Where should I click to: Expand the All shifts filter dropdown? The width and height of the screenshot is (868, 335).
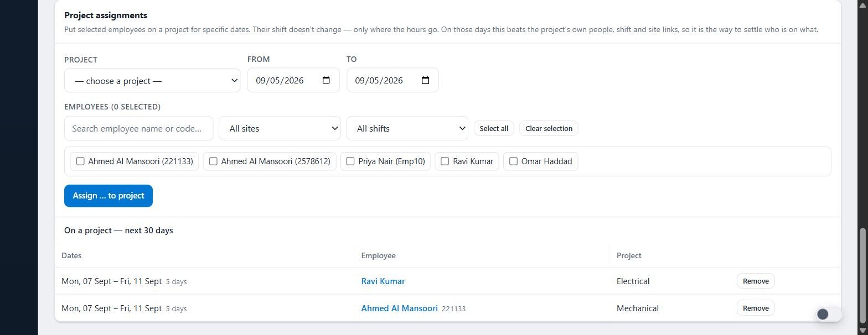click(x=407, y=128)
